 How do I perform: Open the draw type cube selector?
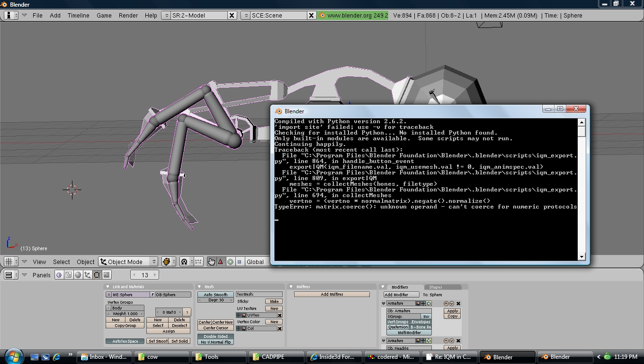pos(169,262)
